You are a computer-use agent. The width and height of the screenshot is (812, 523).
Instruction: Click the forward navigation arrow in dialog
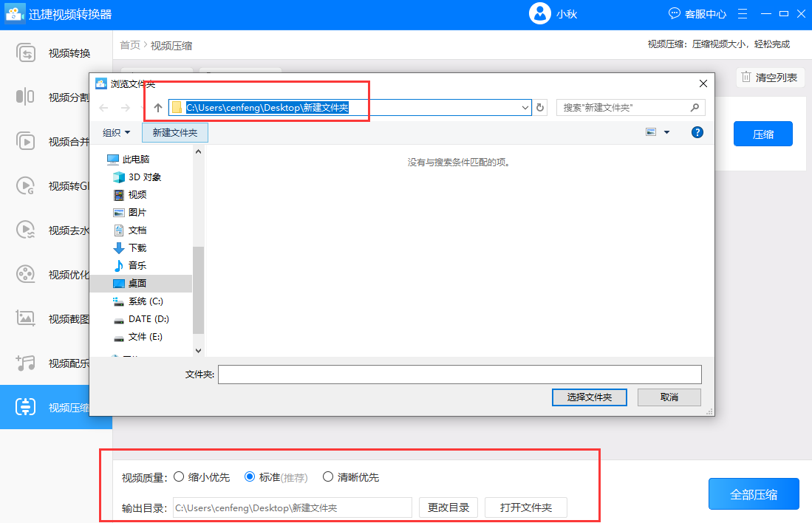click(126, 108)
